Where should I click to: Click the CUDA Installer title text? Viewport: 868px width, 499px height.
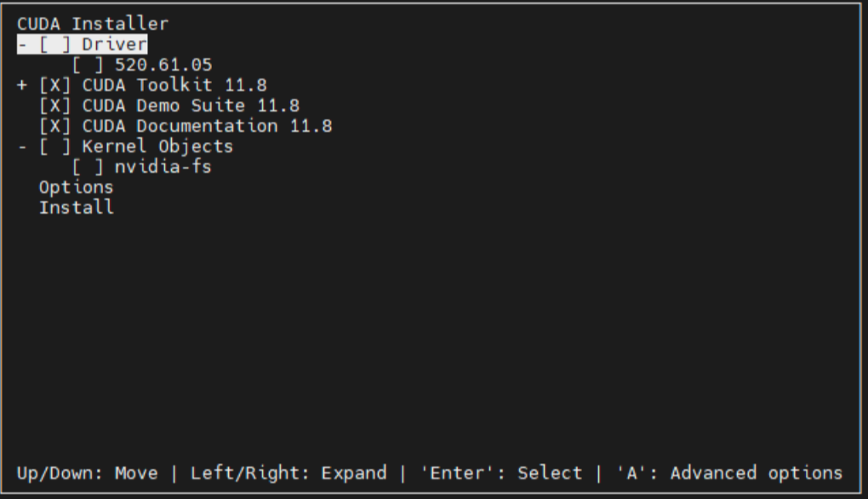coord(93,24)
